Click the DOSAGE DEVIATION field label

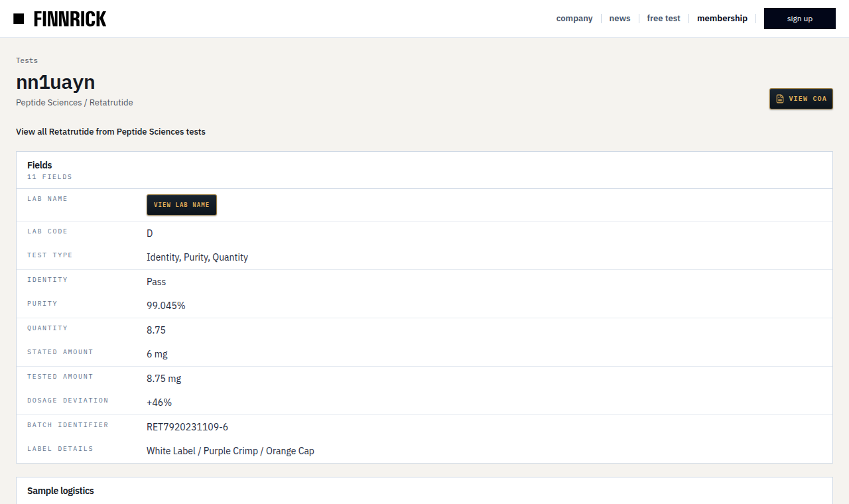click(68, 401)
